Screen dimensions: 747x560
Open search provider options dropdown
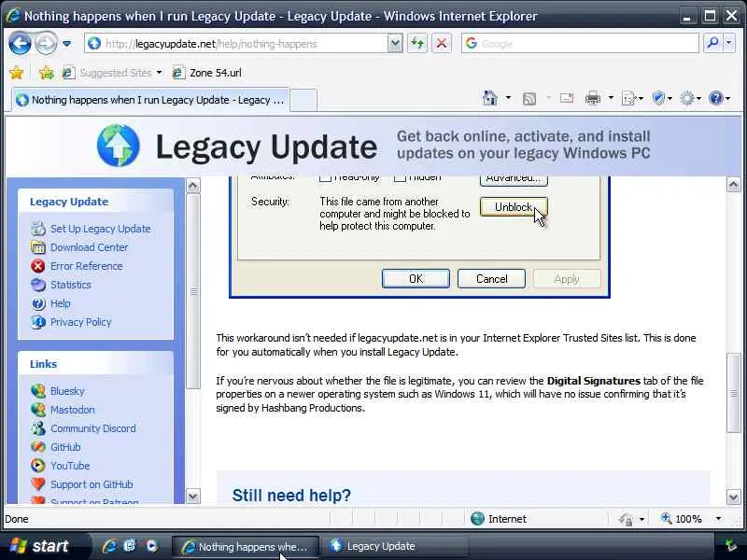(729, 43)
